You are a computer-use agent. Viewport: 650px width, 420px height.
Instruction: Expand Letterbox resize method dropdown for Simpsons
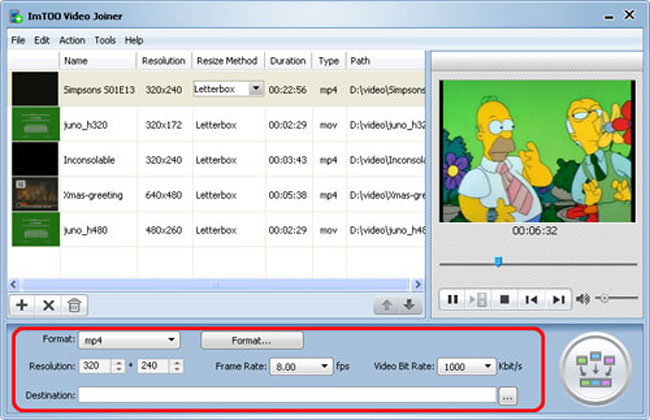pos(256,88)
